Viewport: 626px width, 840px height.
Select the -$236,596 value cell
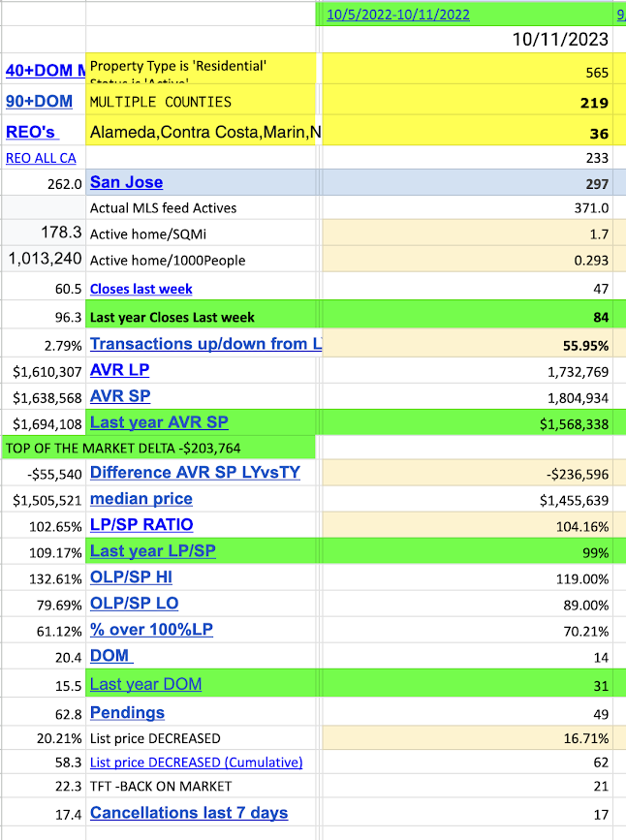tap(467, 473)
